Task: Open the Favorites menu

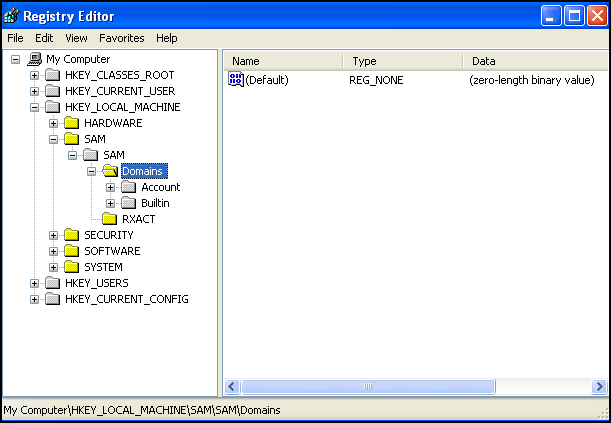Action: (122, 38)
